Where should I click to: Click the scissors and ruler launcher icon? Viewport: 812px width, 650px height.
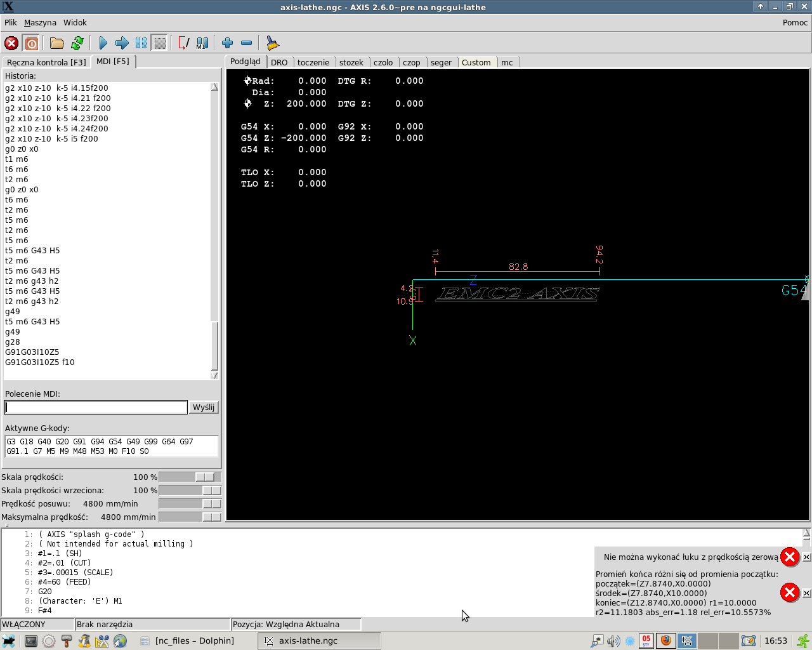click(102, 641)
